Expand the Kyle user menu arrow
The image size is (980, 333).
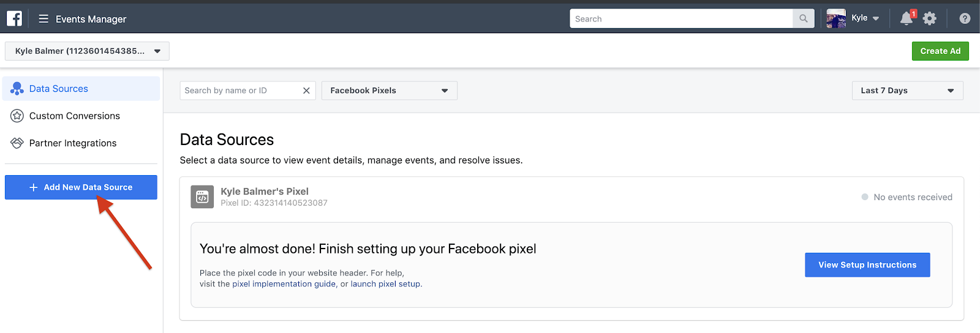876,19
